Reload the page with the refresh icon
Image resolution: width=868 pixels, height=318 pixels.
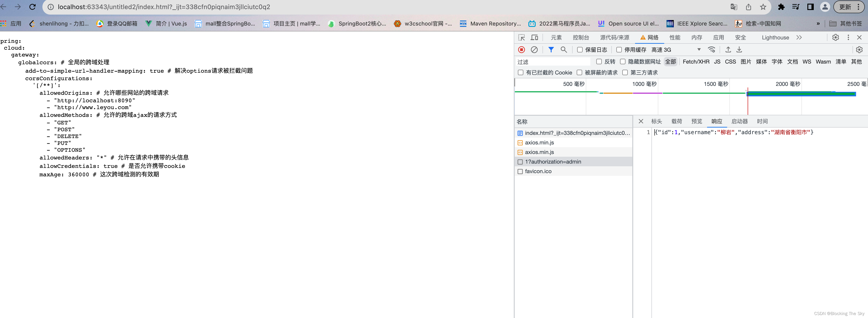click(x=33, y=7)
